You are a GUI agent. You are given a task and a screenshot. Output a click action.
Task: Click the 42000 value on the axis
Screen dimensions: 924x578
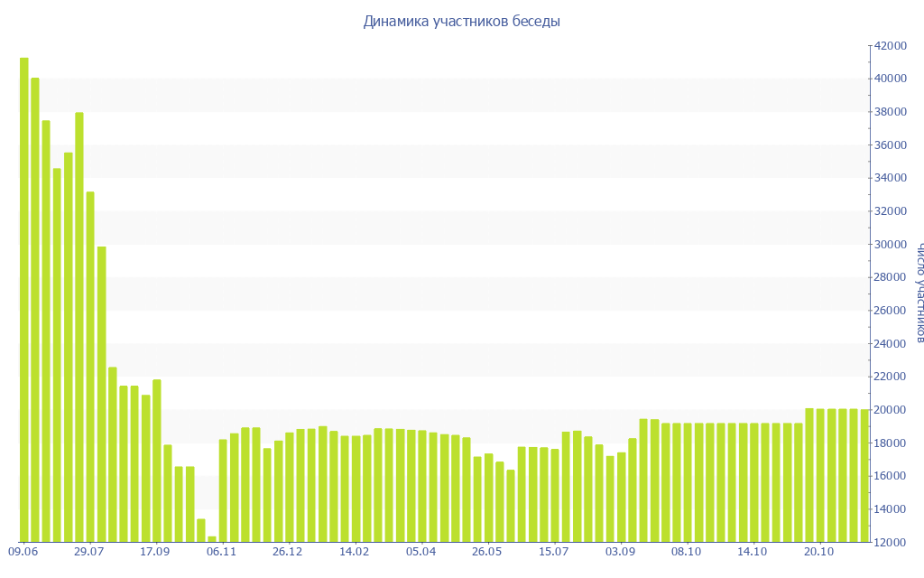[891, 45]
